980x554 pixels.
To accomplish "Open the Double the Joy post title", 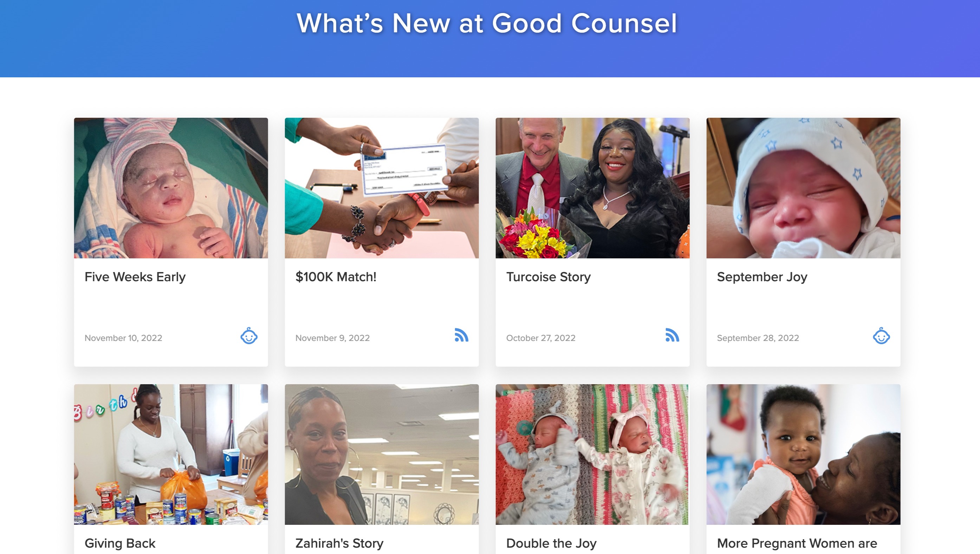I will 551,543.
